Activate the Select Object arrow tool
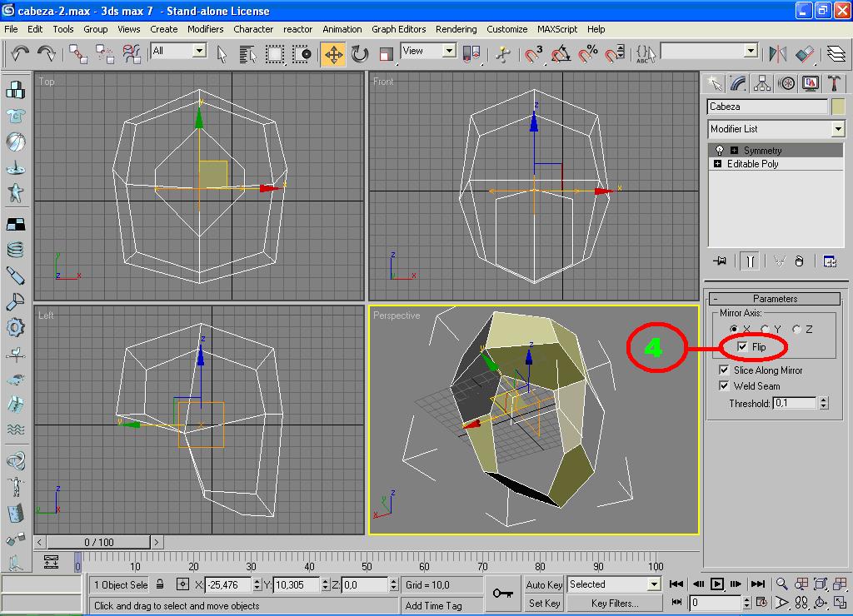 [222, 54]
